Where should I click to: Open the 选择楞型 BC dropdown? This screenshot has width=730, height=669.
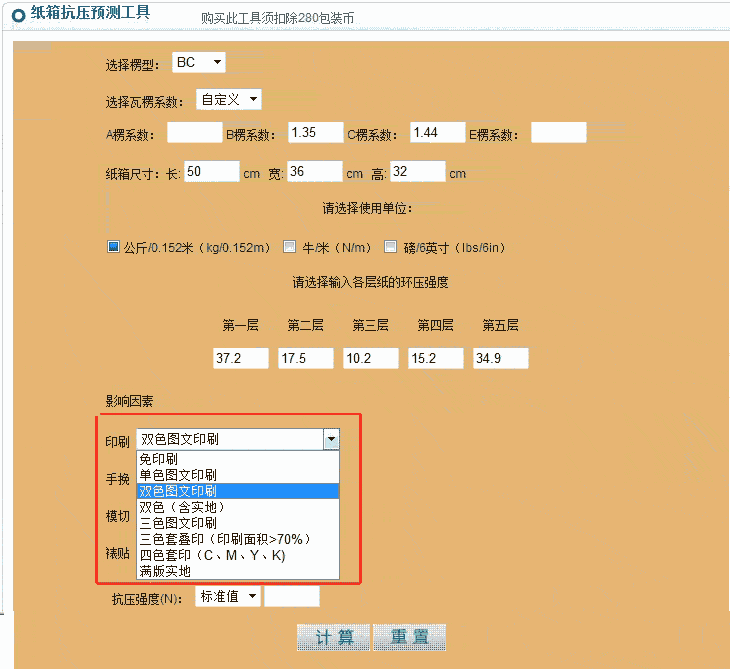tap(199, 63)
